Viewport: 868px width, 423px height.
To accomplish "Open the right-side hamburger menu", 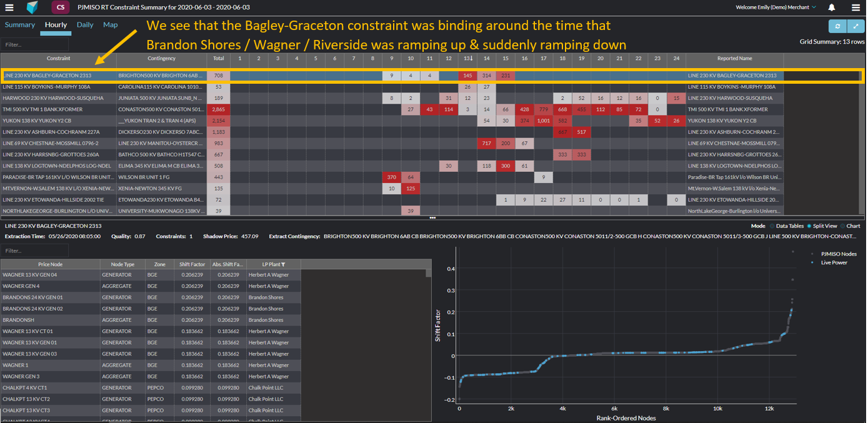I will tap(856, 7).
